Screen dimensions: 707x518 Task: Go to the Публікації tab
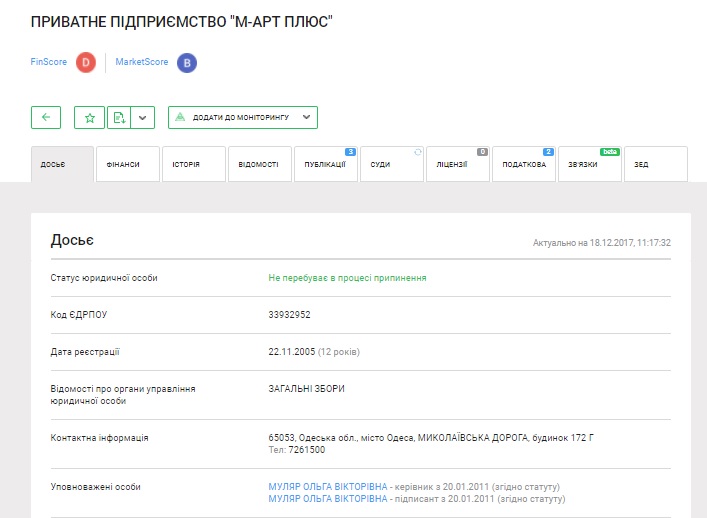[325, 165]
